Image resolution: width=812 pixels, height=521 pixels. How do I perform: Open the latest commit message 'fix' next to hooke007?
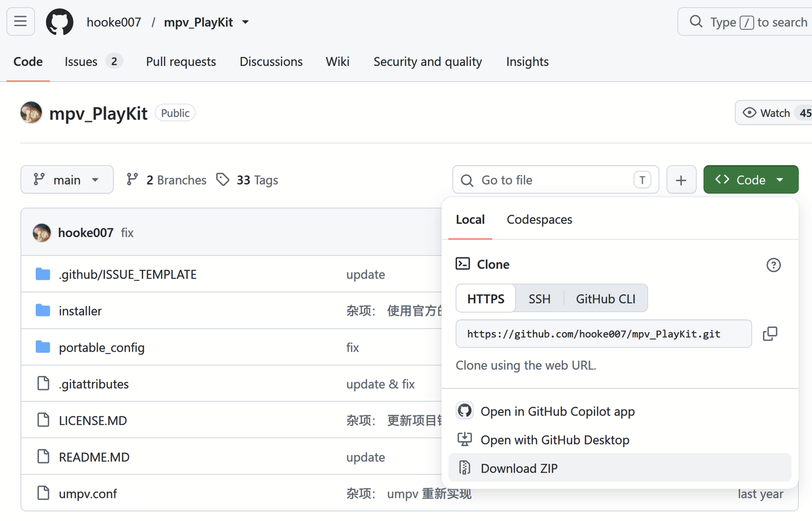pos(127,232)
